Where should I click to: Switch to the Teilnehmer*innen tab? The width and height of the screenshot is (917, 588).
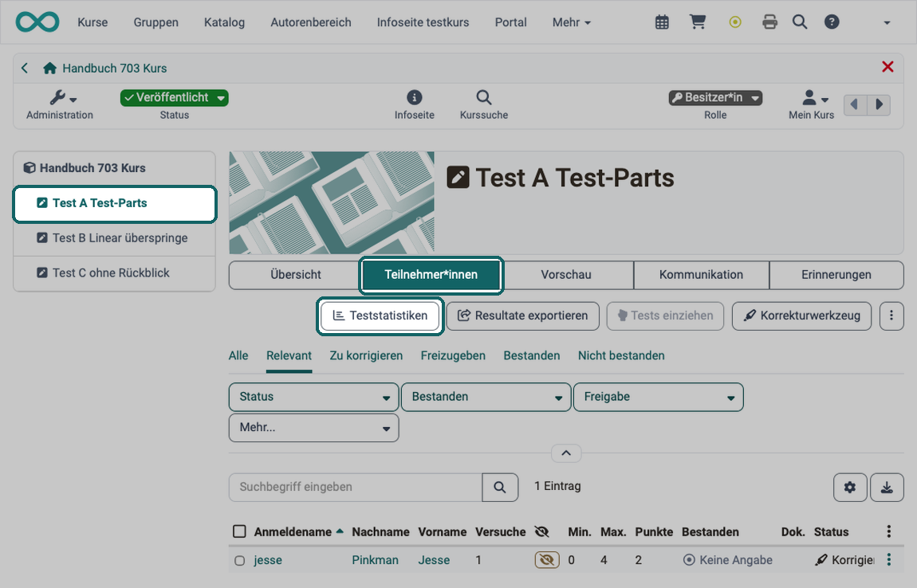pos(431,275)
